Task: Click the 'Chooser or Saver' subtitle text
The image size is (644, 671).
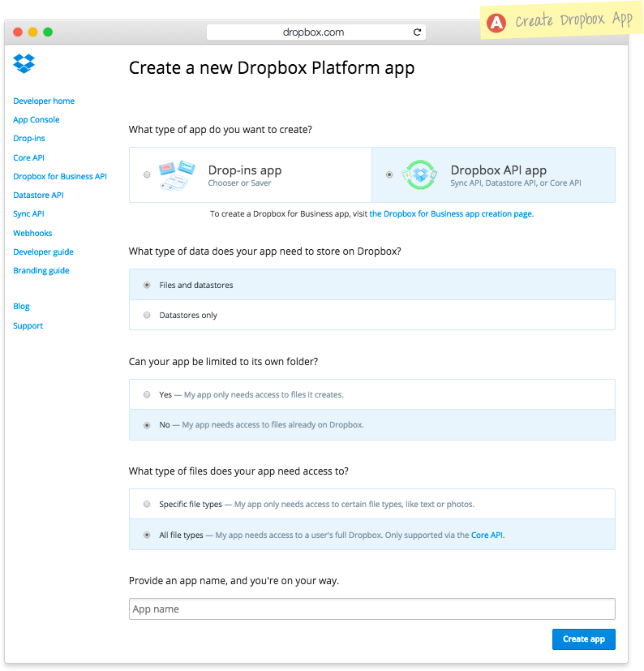Action: coord(239,183)
